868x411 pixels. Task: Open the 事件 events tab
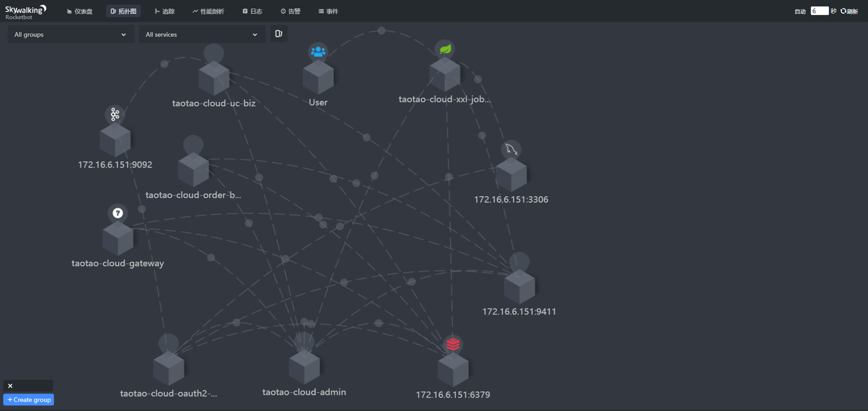pyautogui.click(x=328, y=11)
